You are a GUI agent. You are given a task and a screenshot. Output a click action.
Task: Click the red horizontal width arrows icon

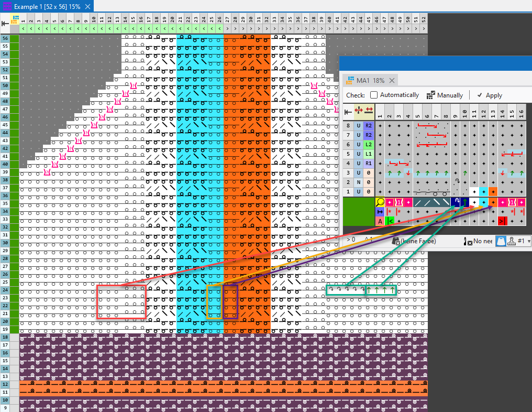(x=369, y=111)
